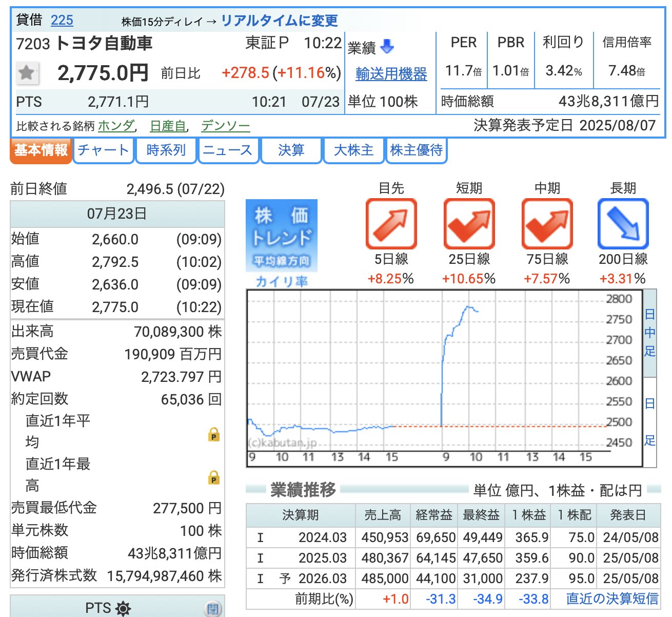Click リアルタイムに変更 link
Image resolution: width=672 pixels, height=617 pixels.
click(x=280, y=21)
